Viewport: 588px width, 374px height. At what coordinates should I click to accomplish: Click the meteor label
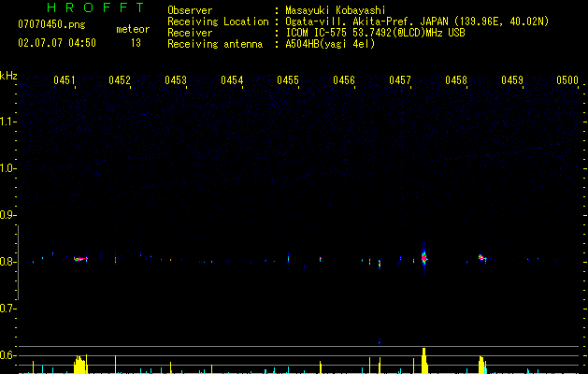point(133,29)
